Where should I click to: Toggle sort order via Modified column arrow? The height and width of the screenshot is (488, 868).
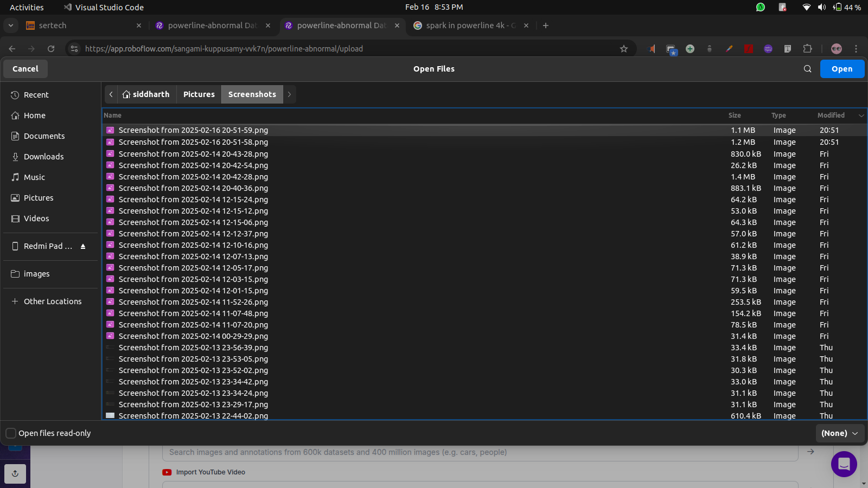pos(861,115)
